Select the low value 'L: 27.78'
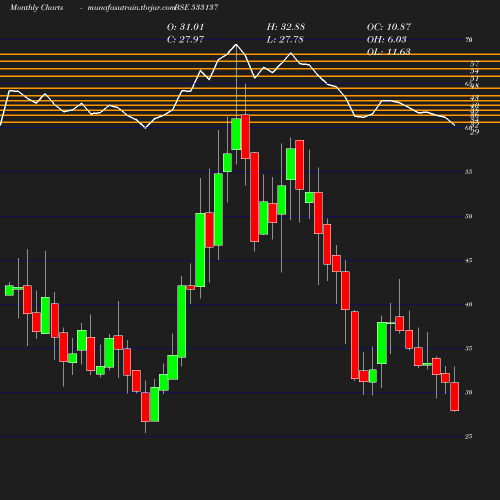Viewport: 500px width, 500px height. pyautogui.click(x=285, y=39)
